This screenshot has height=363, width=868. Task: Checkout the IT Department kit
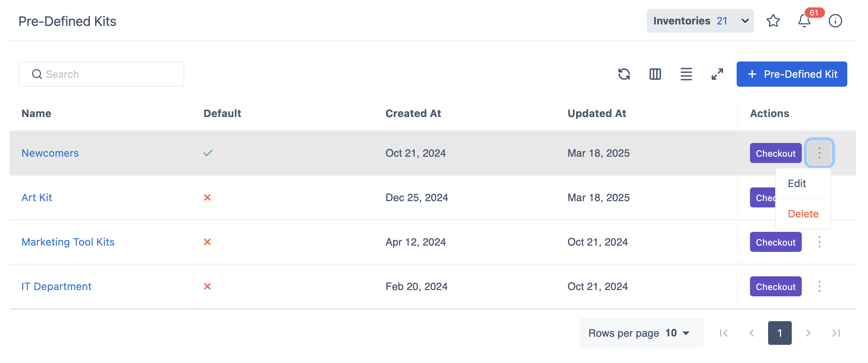point(775,286)
